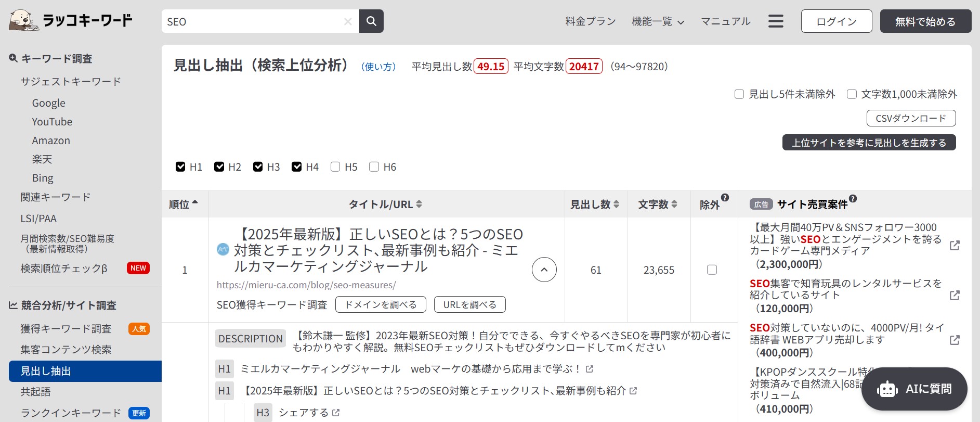The width and height of the screenshot is (980, 422).
Task: Sort by the 文字数 column arrows
Action: point(674,204)
